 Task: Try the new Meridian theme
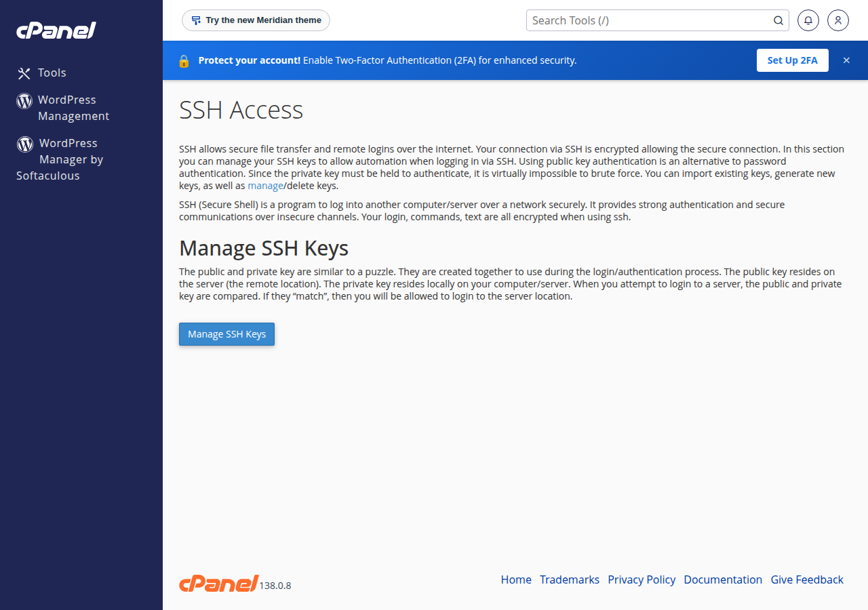[x=256, y=20]
